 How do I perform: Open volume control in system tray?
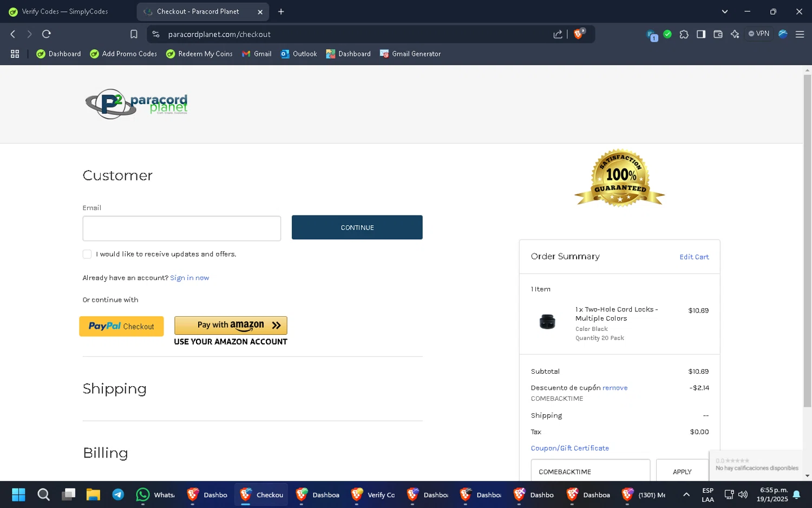(743, 494)
